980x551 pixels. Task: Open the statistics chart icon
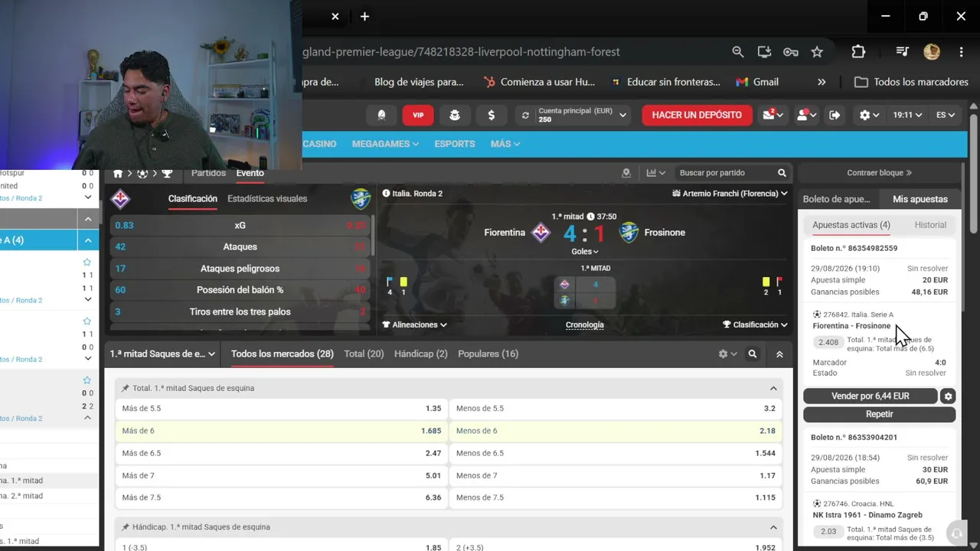click(656, 173)
